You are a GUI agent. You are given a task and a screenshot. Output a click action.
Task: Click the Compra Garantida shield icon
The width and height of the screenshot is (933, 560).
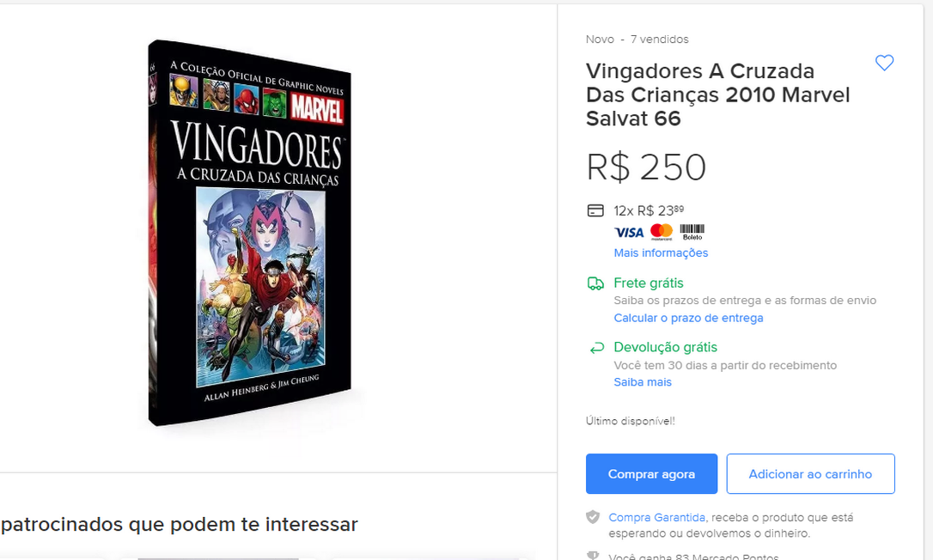pos(593,517)
